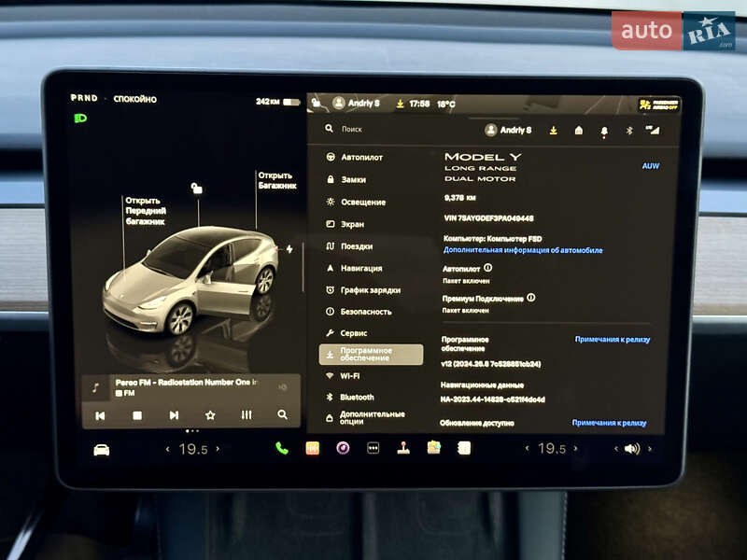747x560 pixels.
Task: Open the Поездки trips menu
Action: click(x=349, y=246)
